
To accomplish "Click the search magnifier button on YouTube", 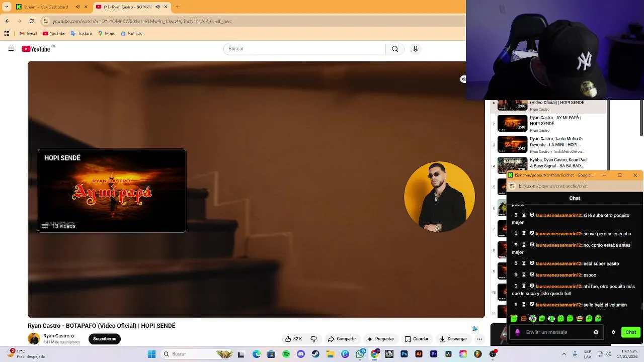I will [x=395, y=49].
